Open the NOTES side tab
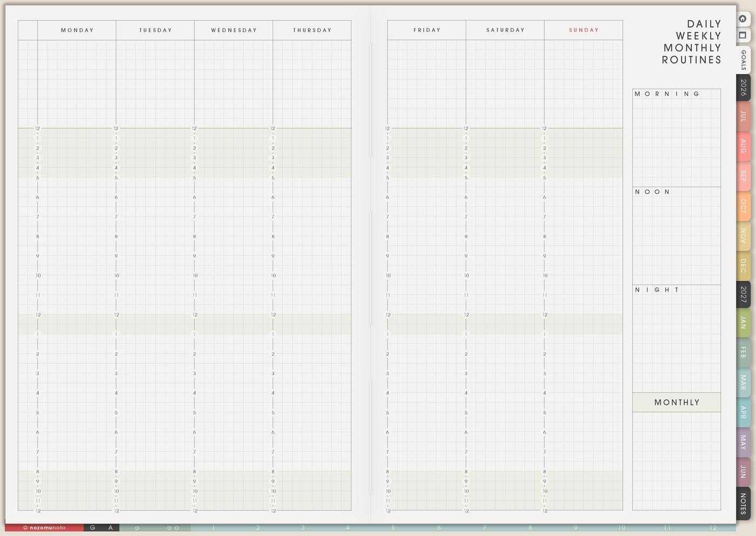Image resolution: width=756 pixels, height=536 pixels. [x=744, y=503]
